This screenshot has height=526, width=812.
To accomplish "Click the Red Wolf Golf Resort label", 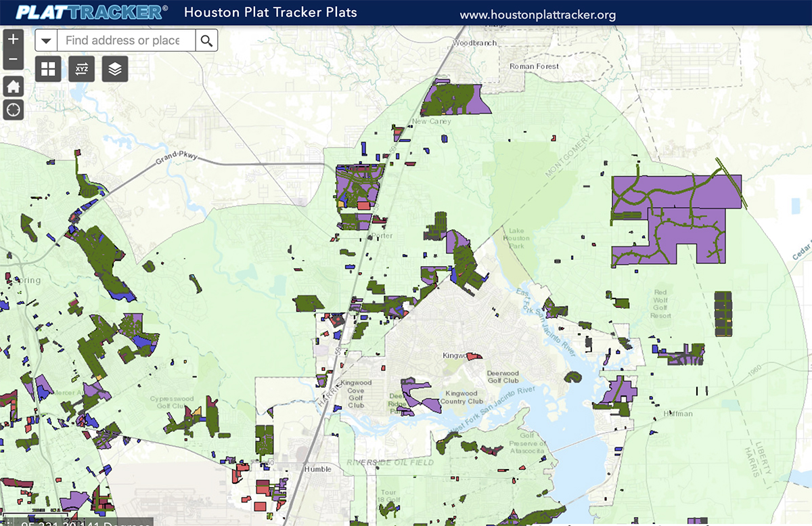I will (x=661, y=305).
